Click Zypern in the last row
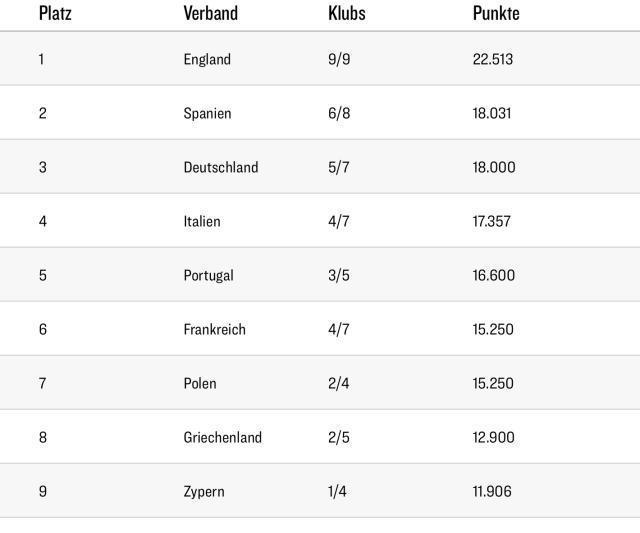This screenshot has height=533, width=640. pos(204,491)
